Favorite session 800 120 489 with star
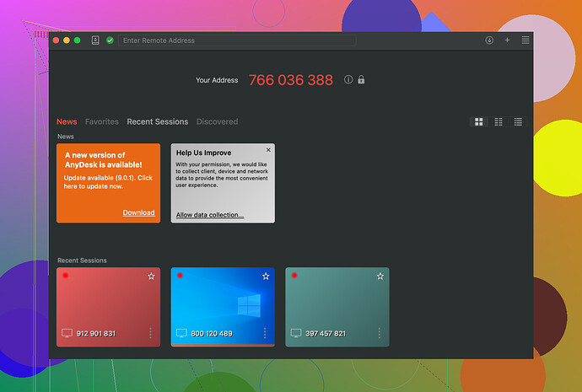This screenshot has height=392, width=582. point(266,277)
